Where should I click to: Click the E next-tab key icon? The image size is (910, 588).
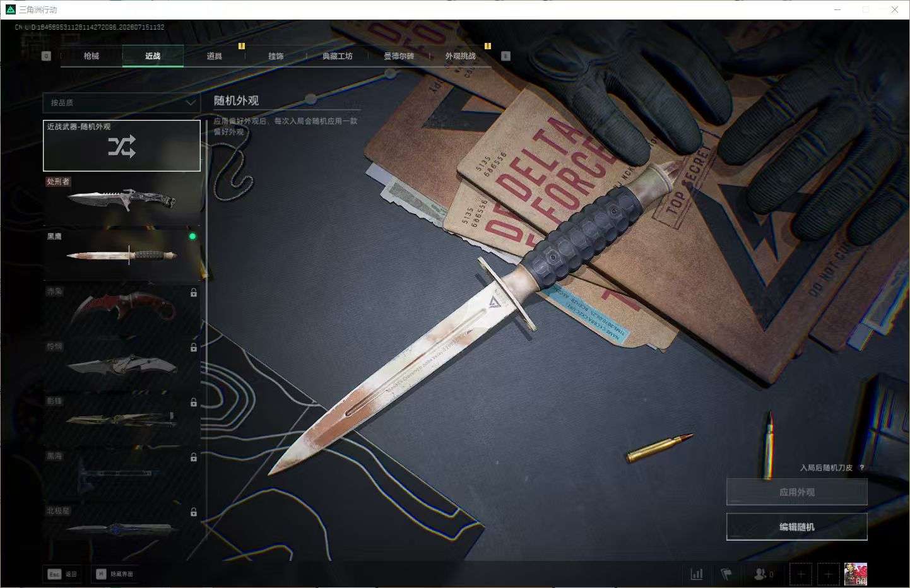pos(505,56)
